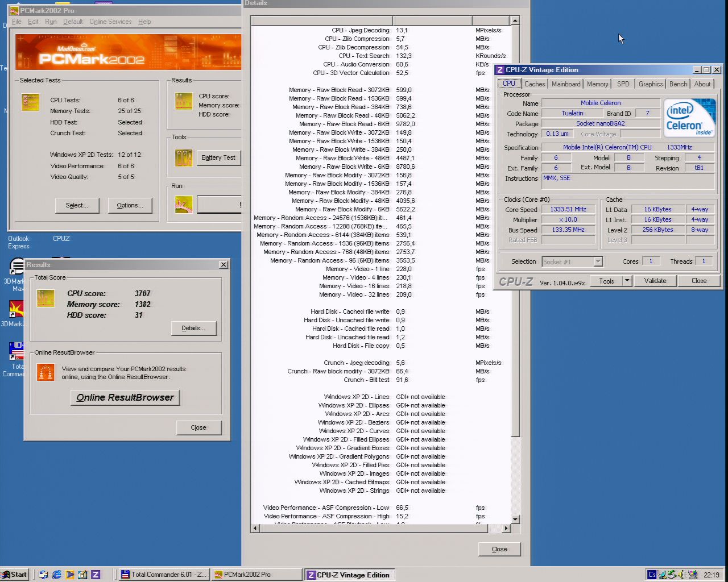Click the Cs keyboard language tray indicator

(652, 575)
